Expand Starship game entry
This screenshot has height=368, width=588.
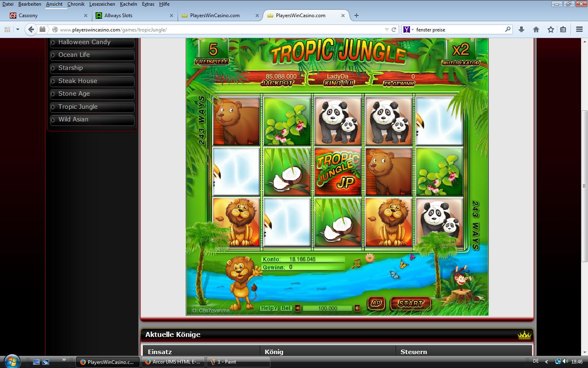pos(92,68)
